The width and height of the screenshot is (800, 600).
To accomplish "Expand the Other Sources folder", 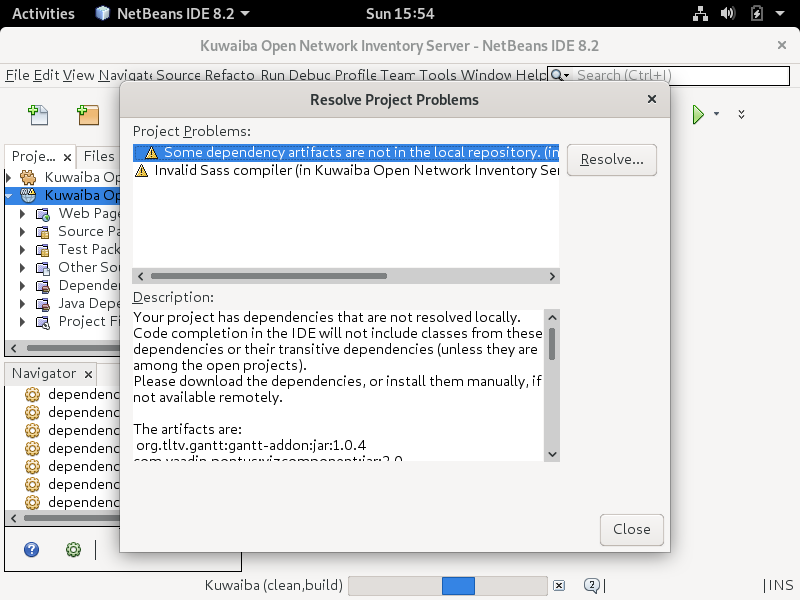I will pyautogui.click(x=22, y=267).
